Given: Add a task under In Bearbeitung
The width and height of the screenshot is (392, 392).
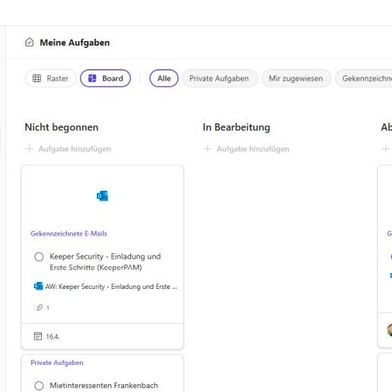Looking at the screenshot, I should coord(247,149).
